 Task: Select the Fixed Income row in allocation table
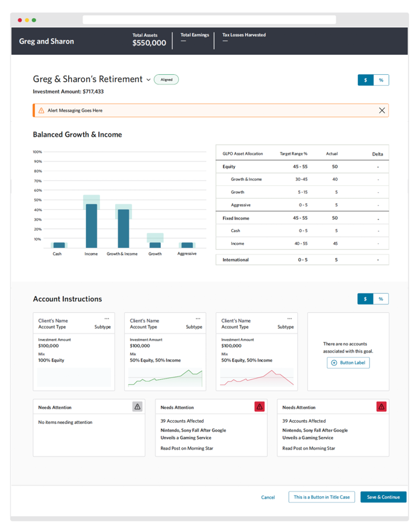[302, 218]
